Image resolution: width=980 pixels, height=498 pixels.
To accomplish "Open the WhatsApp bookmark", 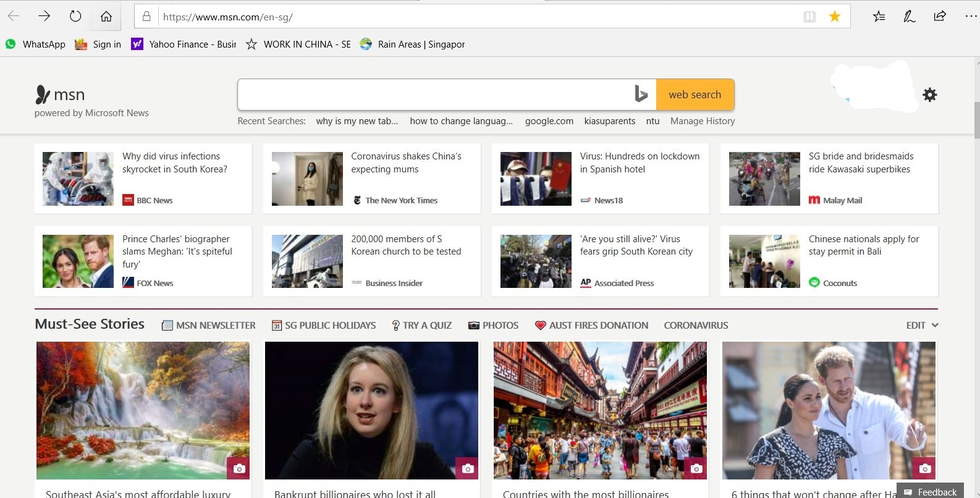I will [35, 44].
